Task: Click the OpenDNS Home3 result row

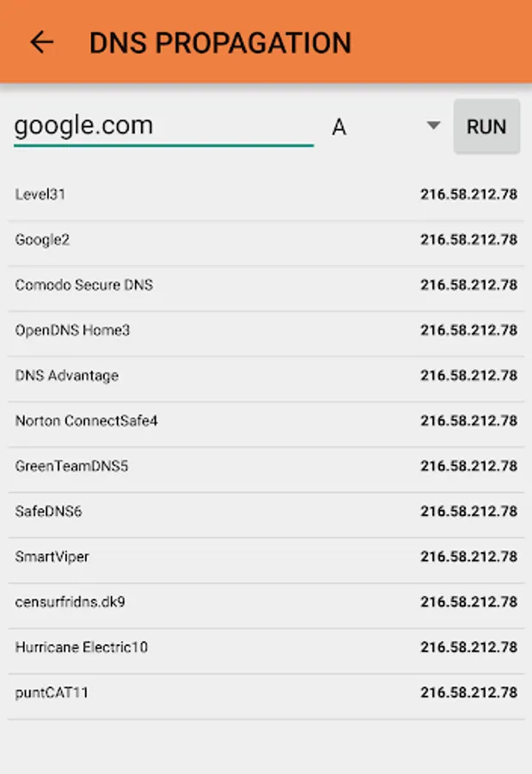Action: point(172,330)
